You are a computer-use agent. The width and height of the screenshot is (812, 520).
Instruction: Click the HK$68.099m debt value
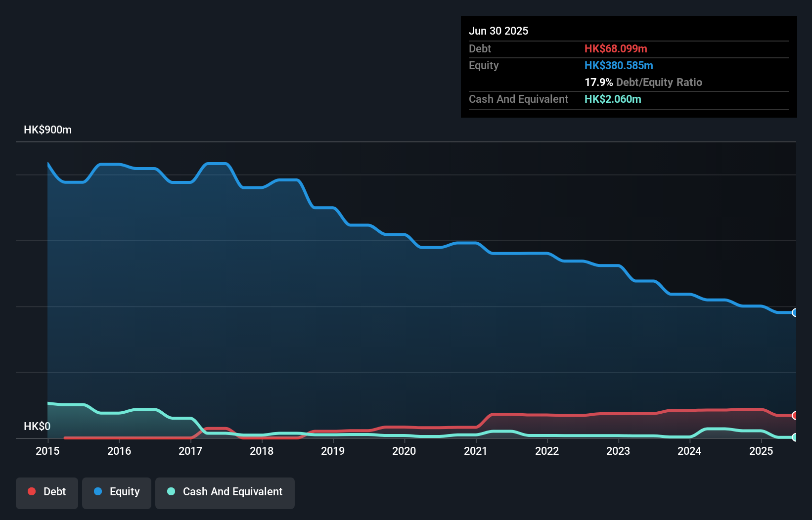(616, 48)
